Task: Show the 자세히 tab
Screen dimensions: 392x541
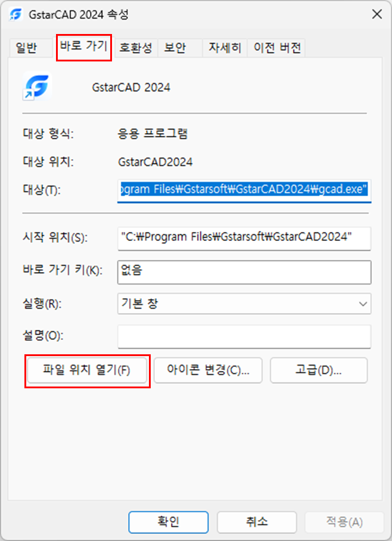Action: pos(225,48)
